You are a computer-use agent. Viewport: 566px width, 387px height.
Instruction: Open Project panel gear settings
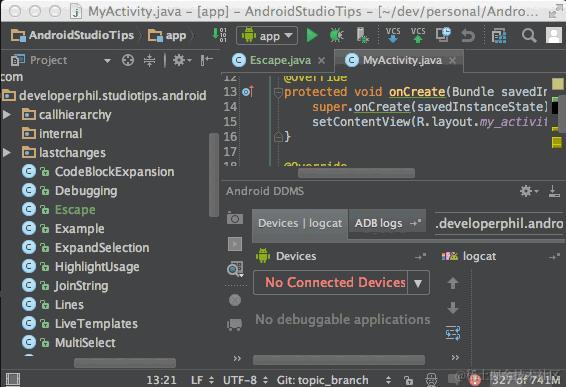[x=181, y=60]
